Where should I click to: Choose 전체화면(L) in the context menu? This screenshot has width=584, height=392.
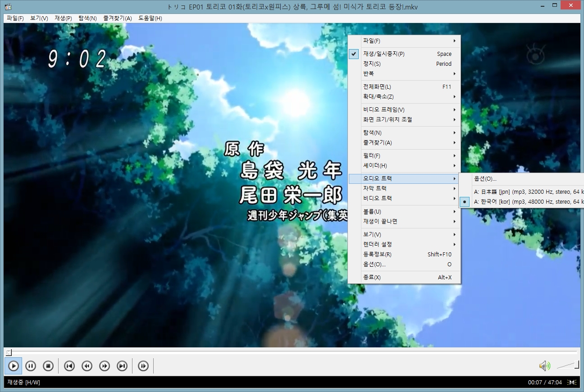[x=404, y=87]
